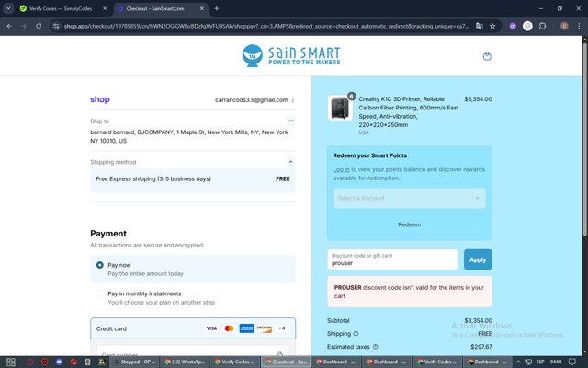Click the Creality K1C 3D Printer product title

(408, 112)
